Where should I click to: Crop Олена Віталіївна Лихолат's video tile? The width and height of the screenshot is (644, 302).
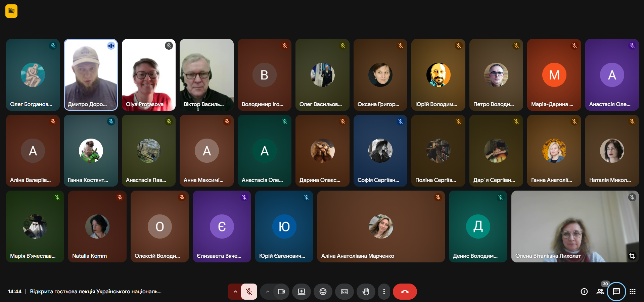point(632,256)
